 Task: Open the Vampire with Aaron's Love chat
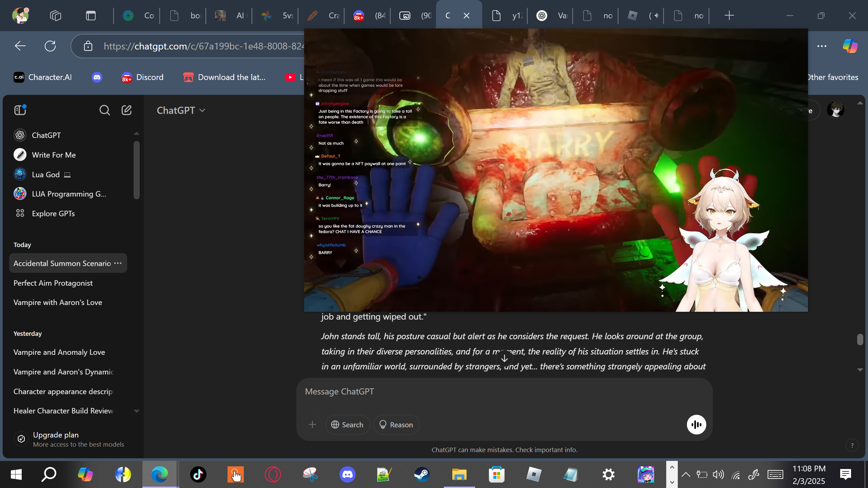coord(68,302)
